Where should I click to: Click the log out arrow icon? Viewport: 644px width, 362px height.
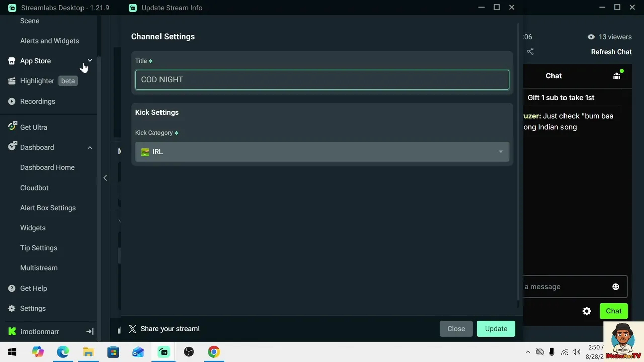[x=90, y=332]
